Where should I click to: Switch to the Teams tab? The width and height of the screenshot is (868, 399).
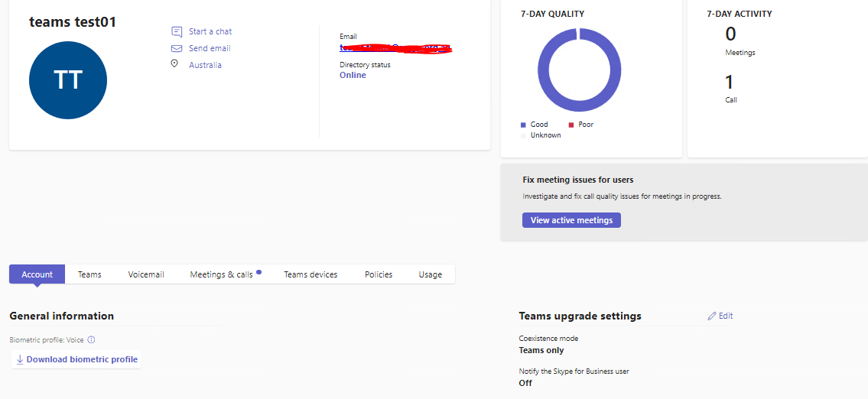(89, 274)
